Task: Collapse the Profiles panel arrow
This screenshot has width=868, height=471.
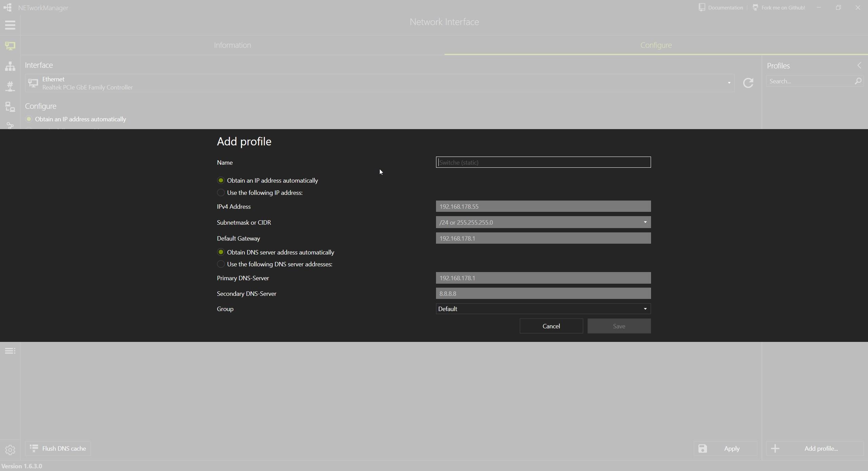Action: (859, 65)
